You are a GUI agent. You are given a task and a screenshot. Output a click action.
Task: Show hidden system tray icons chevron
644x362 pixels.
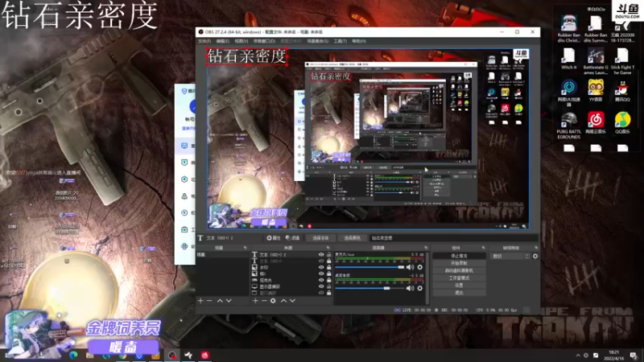coord(578,356)
